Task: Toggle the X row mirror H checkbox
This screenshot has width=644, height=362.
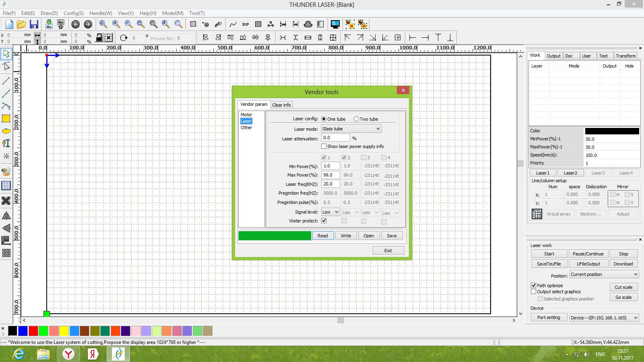Action: [613, 195]
